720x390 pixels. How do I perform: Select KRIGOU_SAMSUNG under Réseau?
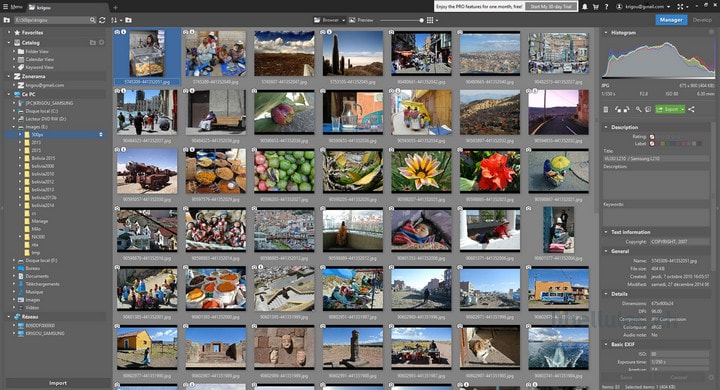pyautogui.click(x=45, y=333)
